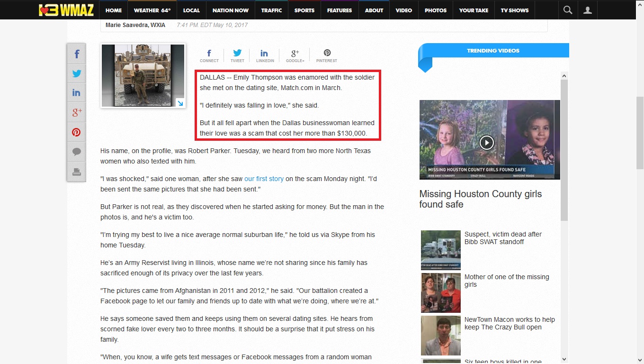Open 'NewTown Macon works to help' story
The image size is (644, 364).
510,323
